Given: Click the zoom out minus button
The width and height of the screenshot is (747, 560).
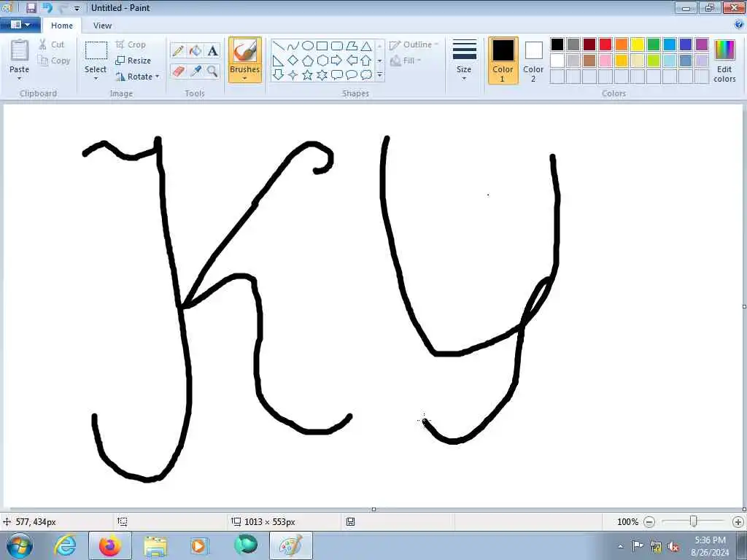Looking at the screenshot, I should (x=649, y=522).
